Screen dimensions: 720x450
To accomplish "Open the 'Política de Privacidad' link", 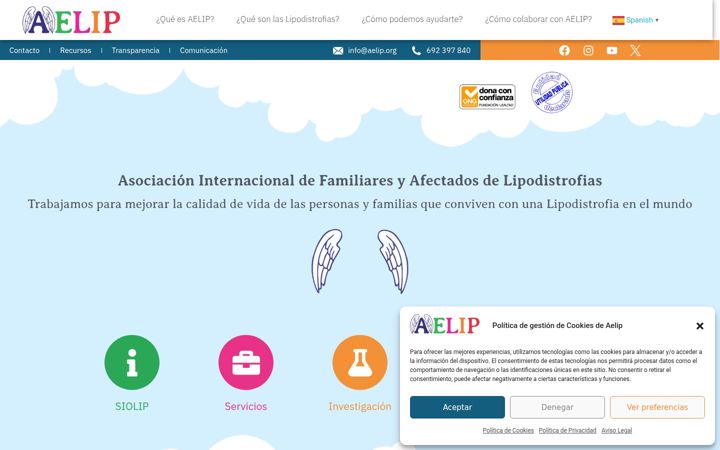I will [x=568, y=431].
